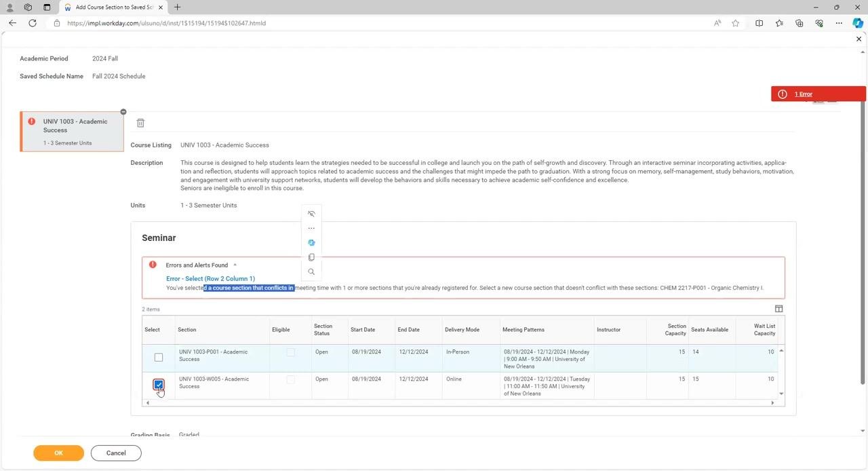View site information via the lock icon
The width and height of the screenshot is (868, 471).
57,23
